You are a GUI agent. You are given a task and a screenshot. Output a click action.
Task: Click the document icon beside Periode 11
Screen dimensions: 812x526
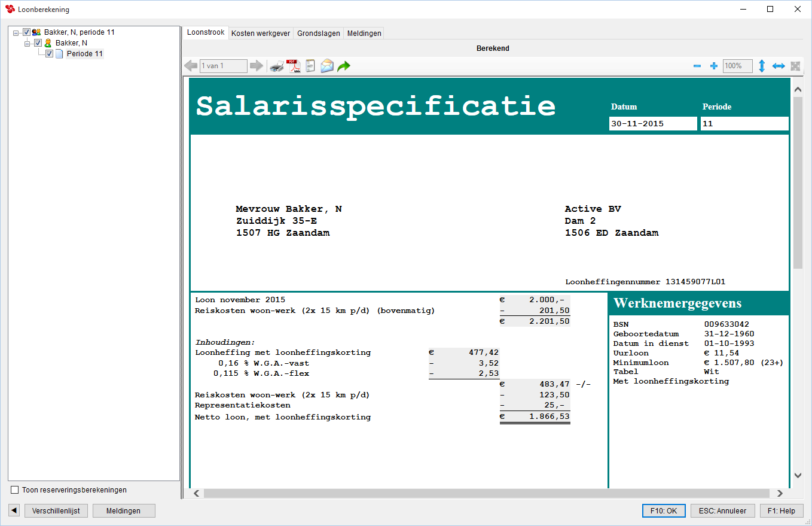(59, 54)
